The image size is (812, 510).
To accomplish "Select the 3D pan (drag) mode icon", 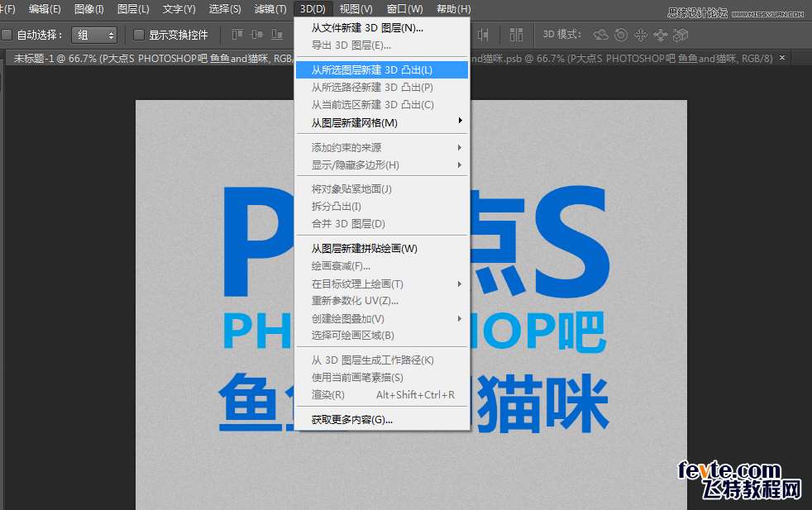I will pyautogui.click(x=641, y=35).
